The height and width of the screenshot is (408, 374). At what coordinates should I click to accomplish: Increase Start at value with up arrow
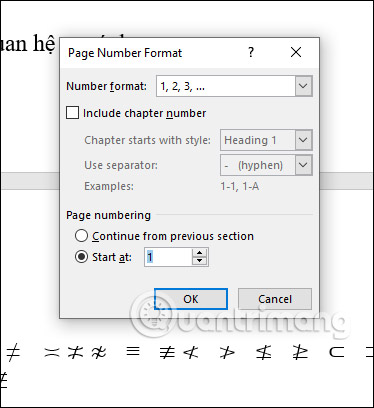pyautogui.click(x=199, y=253)
